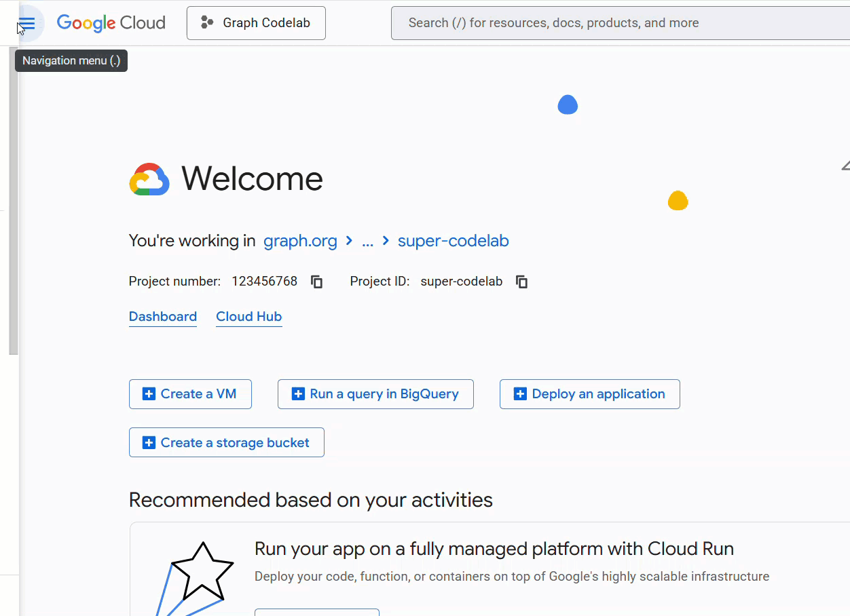Click the search resources input field

(611, 22)
